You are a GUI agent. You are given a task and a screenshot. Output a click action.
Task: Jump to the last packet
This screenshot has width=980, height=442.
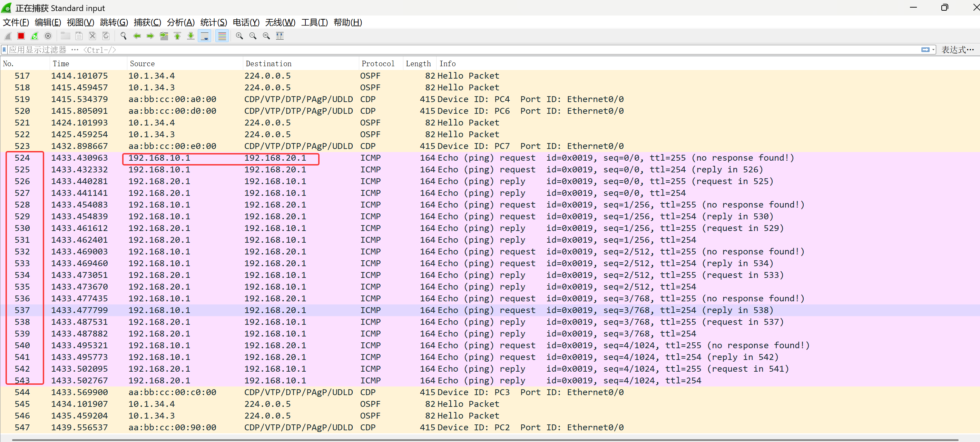click(x=191, y=36)
